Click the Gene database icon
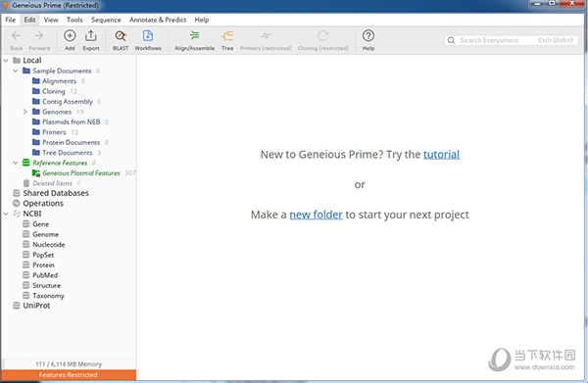 [x=25, y=224]
